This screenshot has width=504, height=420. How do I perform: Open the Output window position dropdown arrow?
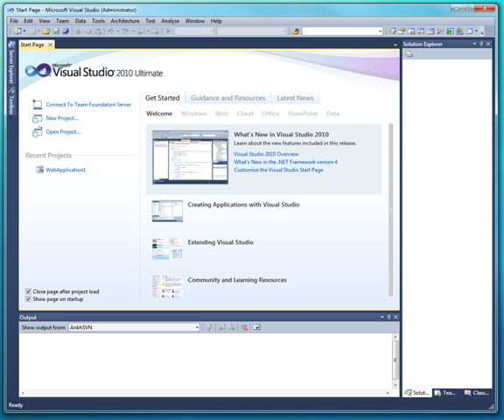click(x=381, y=317)
